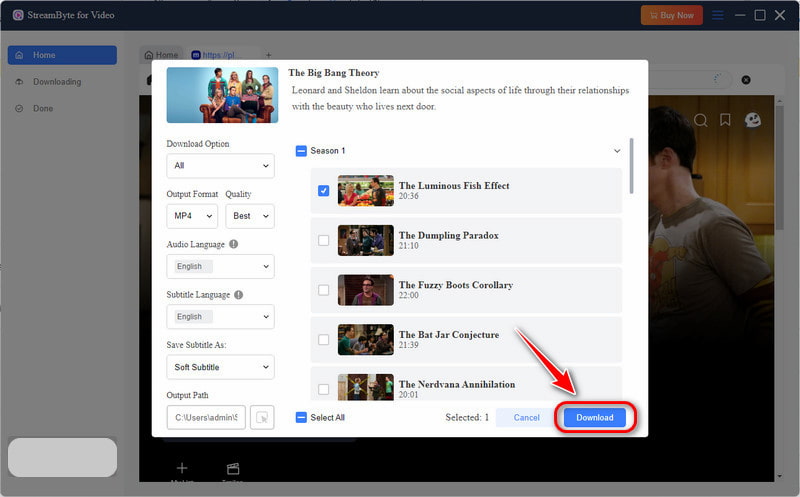This screenshot has height=497, width=800.
Task: Open the profile avatar icon
Action: tap(753, 120)
